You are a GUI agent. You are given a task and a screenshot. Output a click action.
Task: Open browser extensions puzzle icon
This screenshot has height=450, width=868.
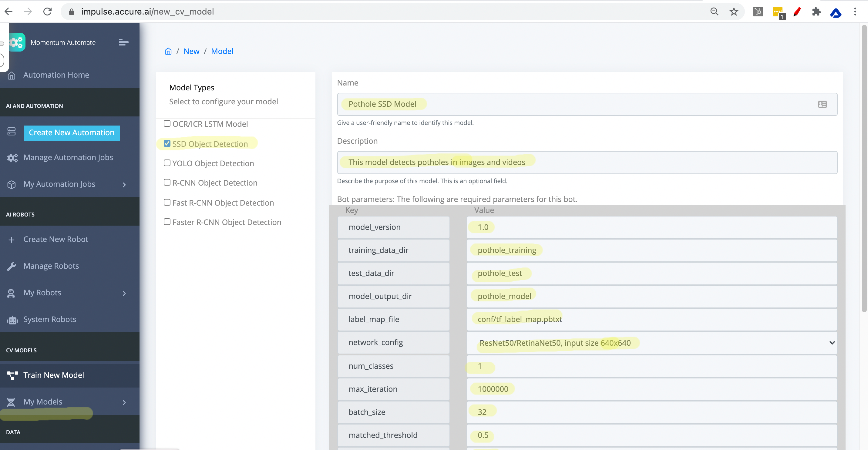(x=816, y=12)
